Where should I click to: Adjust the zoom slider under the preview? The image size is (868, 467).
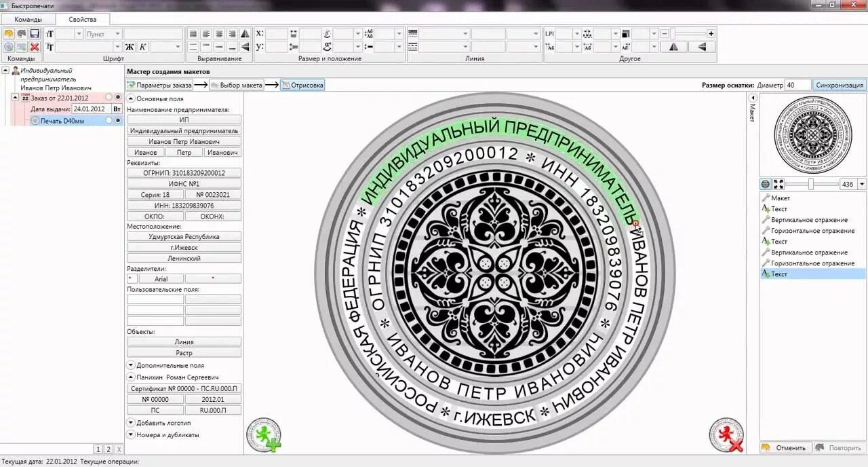812,184
